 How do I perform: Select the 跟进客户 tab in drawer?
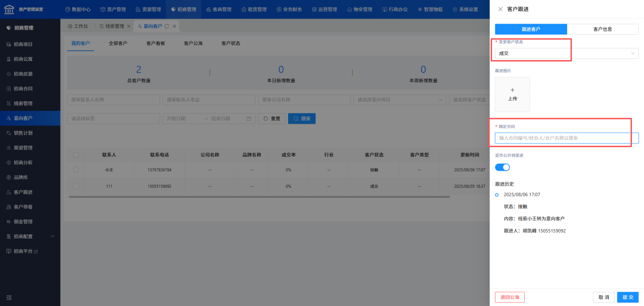click(531, 29)
